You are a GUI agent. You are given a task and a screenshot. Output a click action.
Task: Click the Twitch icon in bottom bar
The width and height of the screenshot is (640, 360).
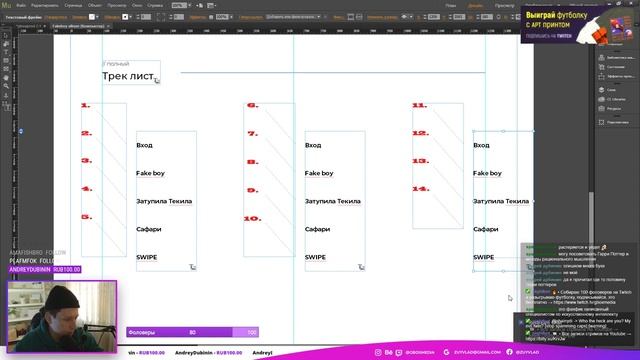(399, 352)
